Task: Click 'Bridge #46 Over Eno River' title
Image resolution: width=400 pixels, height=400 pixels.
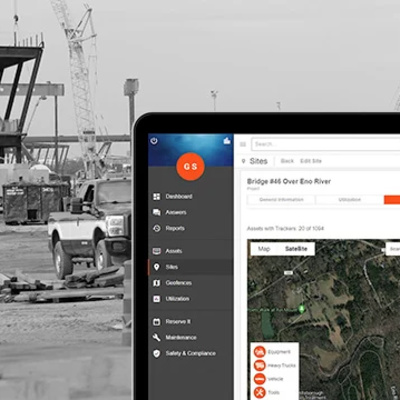Action: (x=289, y=182)
